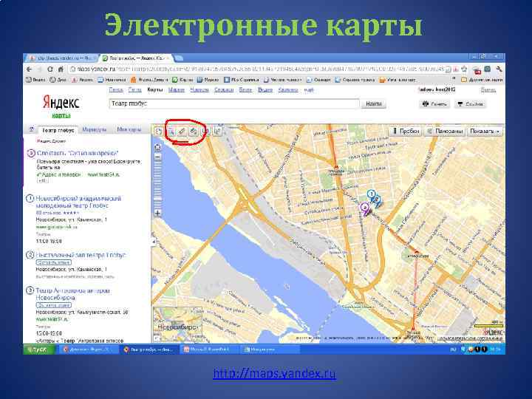
Task: Click the collapse icon left of search tab
Action: pos(31,129)
